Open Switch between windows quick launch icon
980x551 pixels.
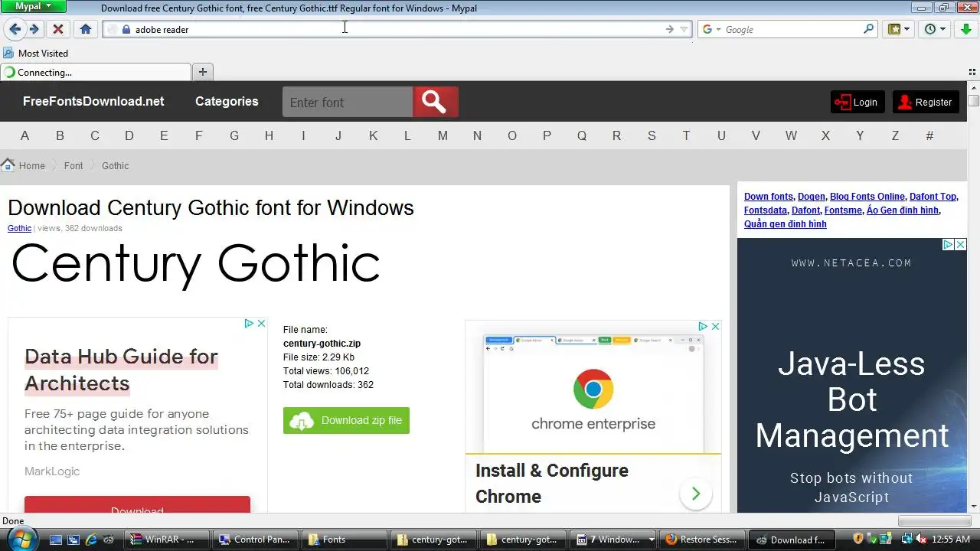73,540
